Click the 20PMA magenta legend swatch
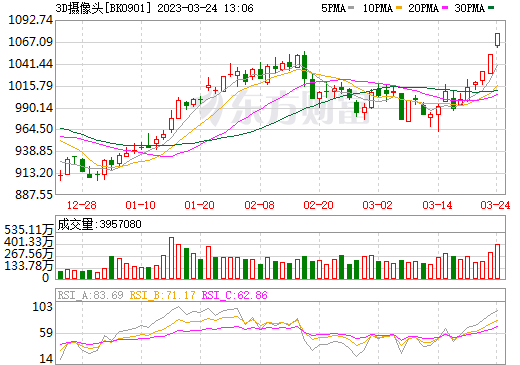This screenshot has width=520, height=365. 445,8
